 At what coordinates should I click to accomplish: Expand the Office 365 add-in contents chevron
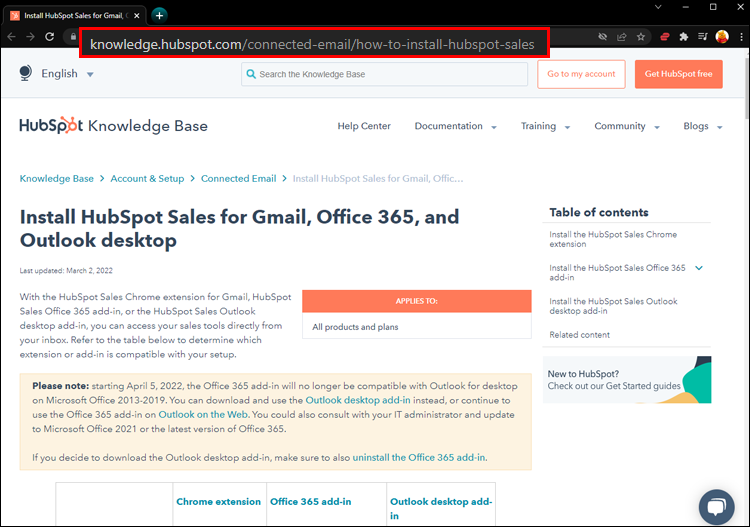699,268
